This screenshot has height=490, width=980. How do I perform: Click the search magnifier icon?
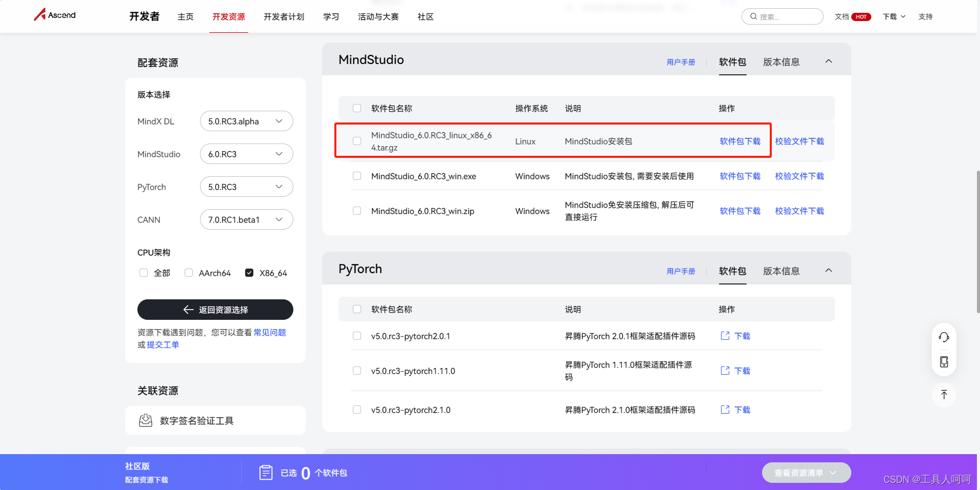(x=753, y=16)
